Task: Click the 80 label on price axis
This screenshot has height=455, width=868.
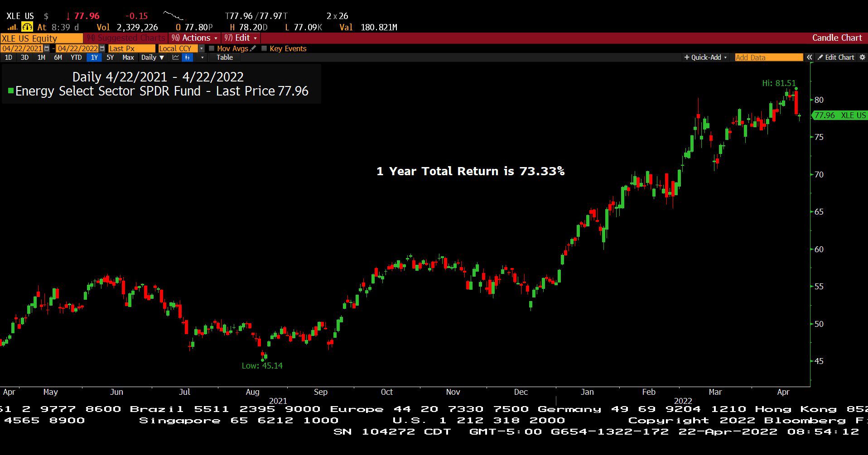Action: tap(819, 100)
